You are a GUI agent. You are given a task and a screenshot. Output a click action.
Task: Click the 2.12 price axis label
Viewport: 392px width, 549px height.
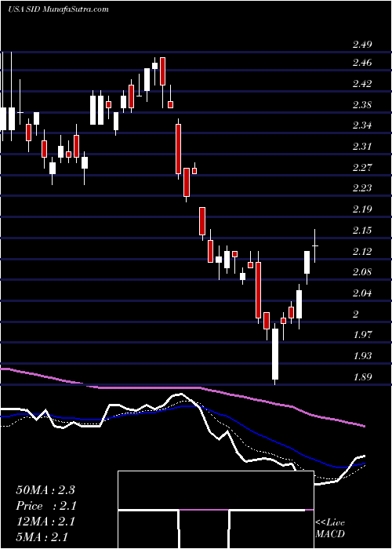tap(362, 252)
